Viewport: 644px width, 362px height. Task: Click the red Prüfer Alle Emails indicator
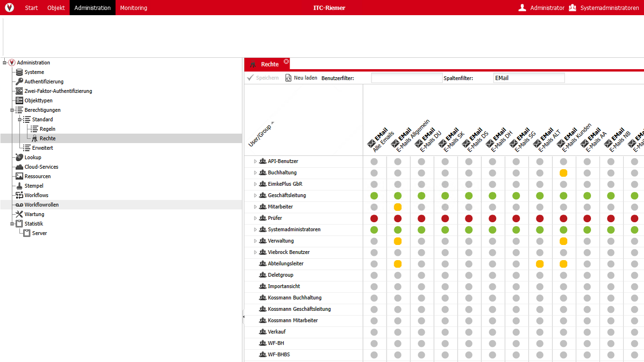pyautogui.click(x=374, y=218)
